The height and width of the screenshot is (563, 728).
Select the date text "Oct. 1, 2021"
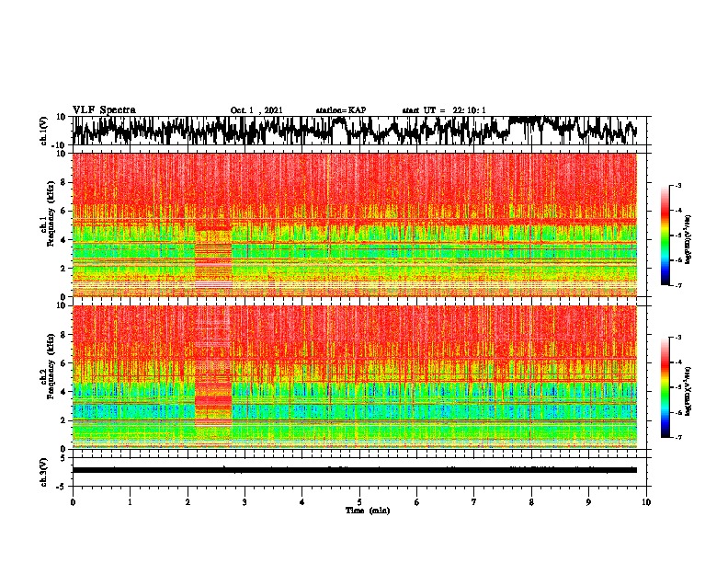click(256, 110)
